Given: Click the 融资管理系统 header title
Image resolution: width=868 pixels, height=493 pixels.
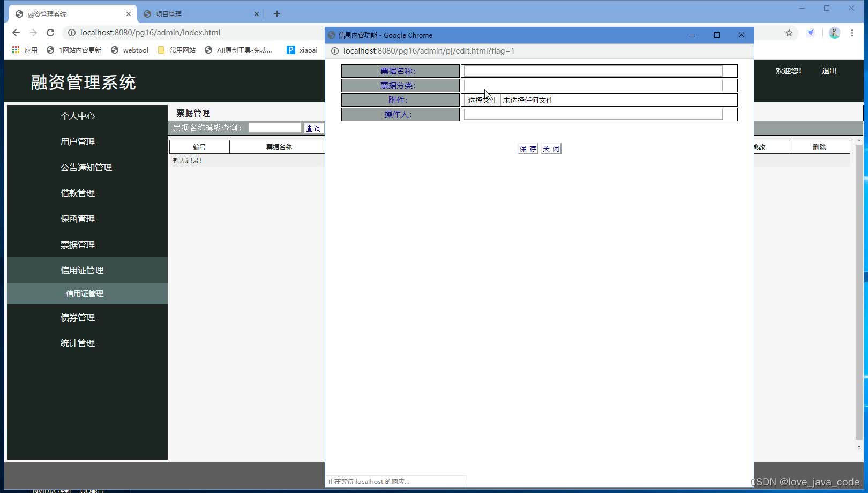Looking at the screenshot, I should 83,83.
